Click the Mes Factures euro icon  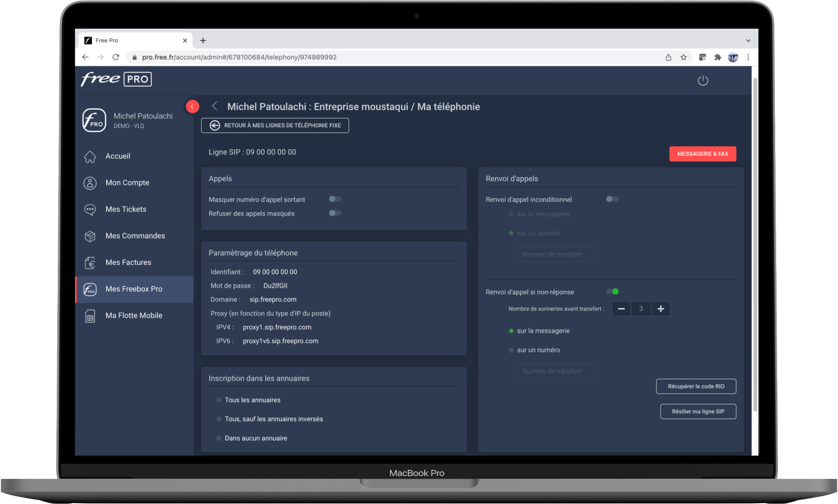[90, 263]
